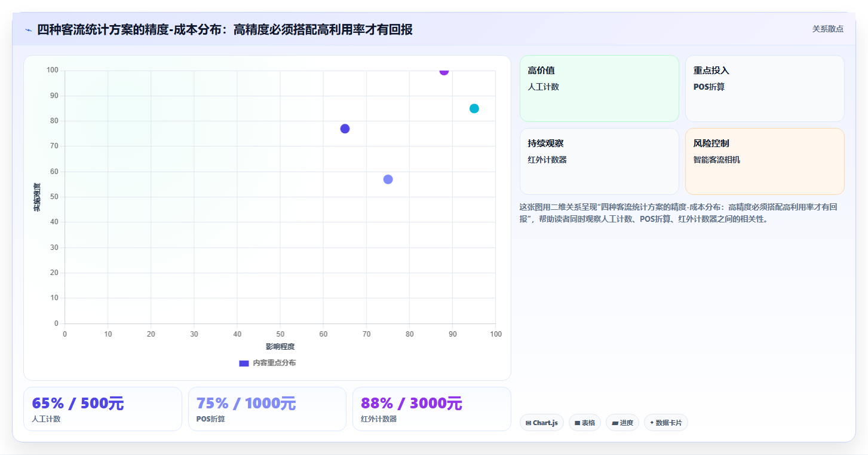
Task: Click the 表格 tag chip
Action: point(585,423)
